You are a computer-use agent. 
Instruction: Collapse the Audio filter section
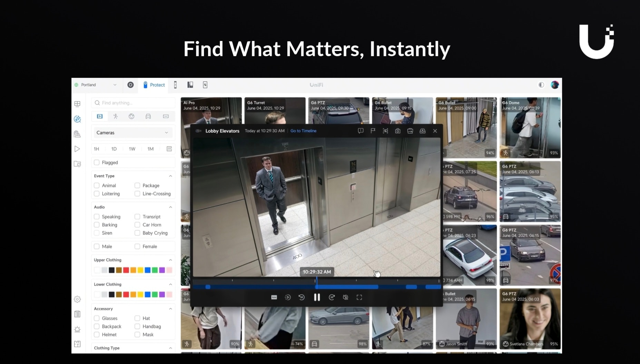[170, 207]
